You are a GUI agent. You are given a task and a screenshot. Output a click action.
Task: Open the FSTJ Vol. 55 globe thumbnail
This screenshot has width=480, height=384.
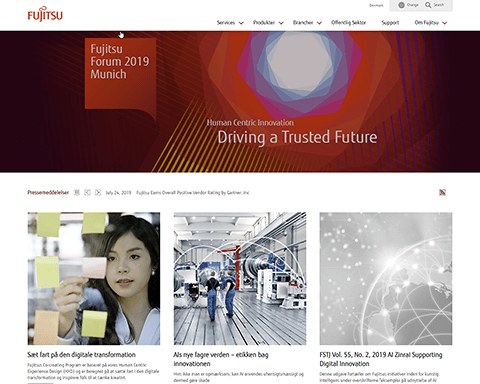pyautogui.click(x=386, y=279)
